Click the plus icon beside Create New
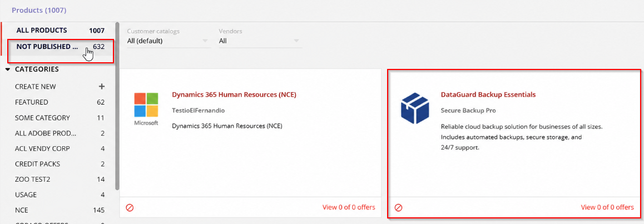Image resolution: width=644 pixels, height=224 pixels. [x=102, y=87]
